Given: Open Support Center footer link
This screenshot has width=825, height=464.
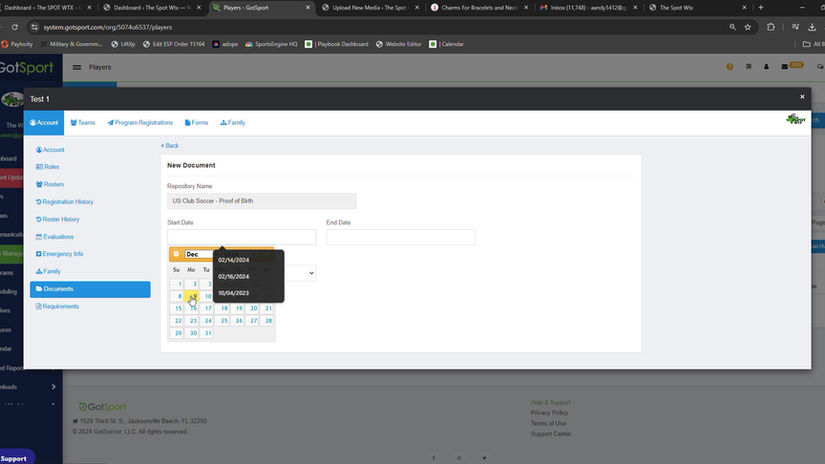Looking at the screenshot, I should [x=551, y=434].
